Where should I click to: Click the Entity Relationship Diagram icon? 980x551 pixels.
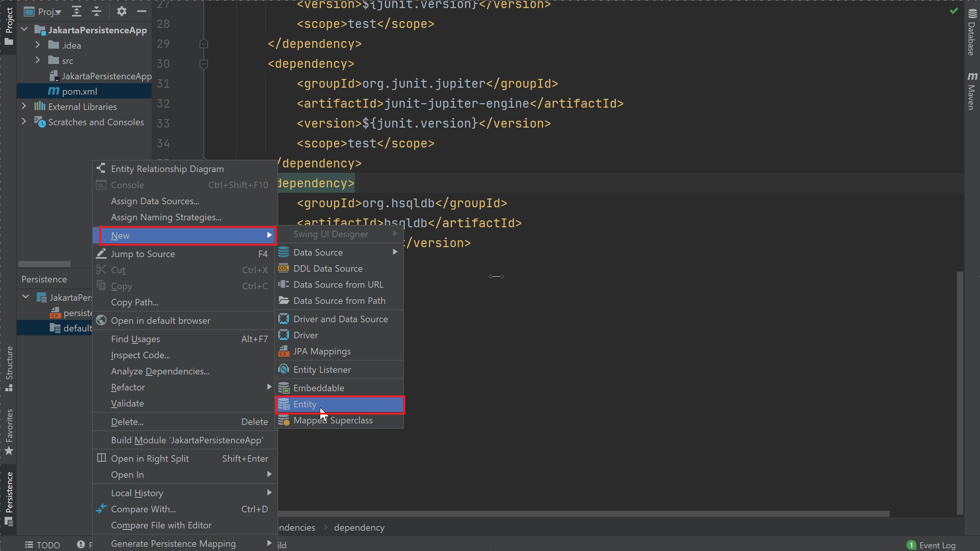[x=101, y=168]
